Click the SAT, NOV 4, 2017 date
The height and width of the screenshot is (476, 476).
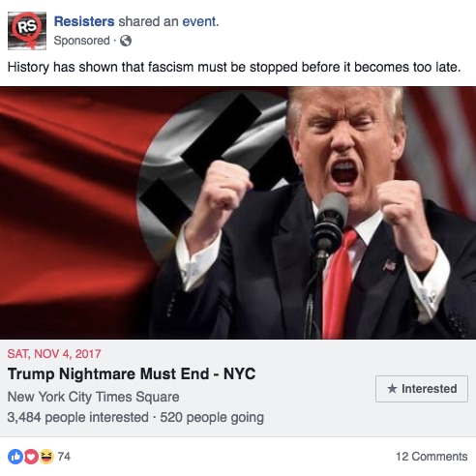point(54,354)
